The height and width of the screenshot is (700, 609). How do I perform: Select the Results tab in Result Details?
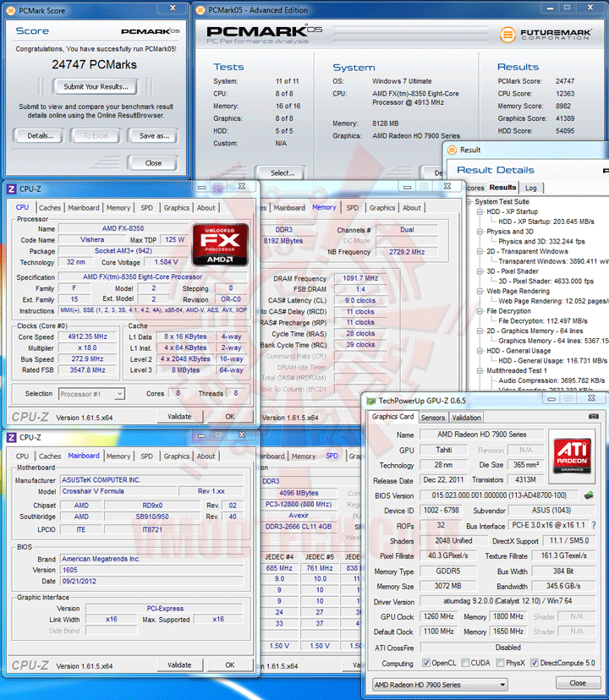502,188
